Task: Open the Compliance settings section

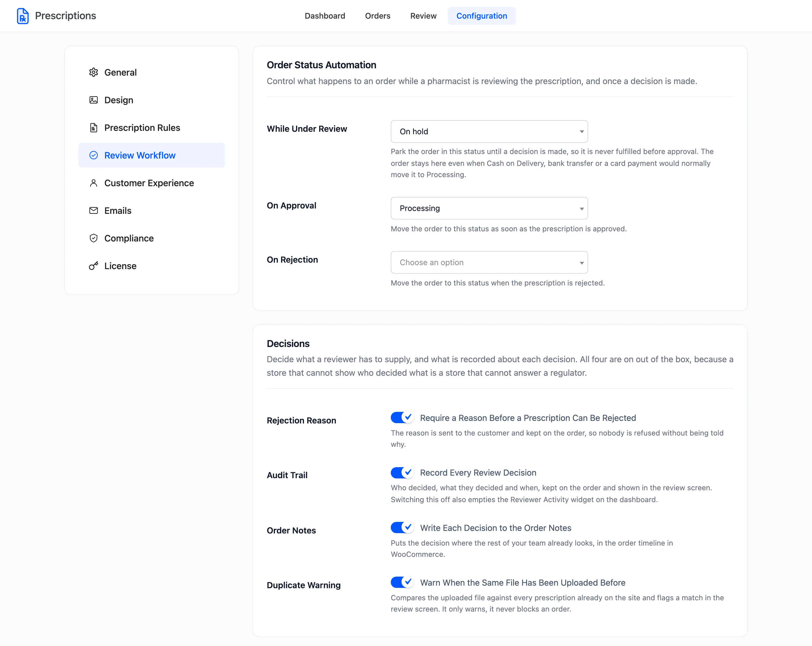Action: [x=151, y=238]
